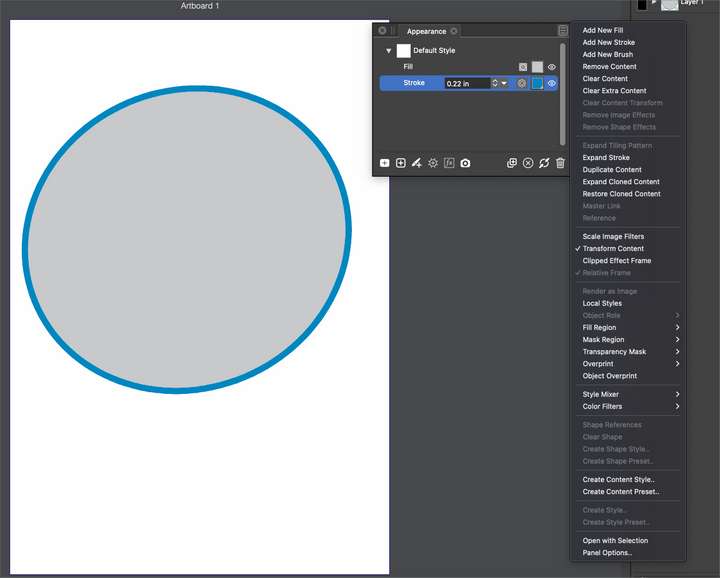Viewport: 720px width, 578px height.
Task: Toggle the Stroke visibility eye
Action: [x=552, y=84]
